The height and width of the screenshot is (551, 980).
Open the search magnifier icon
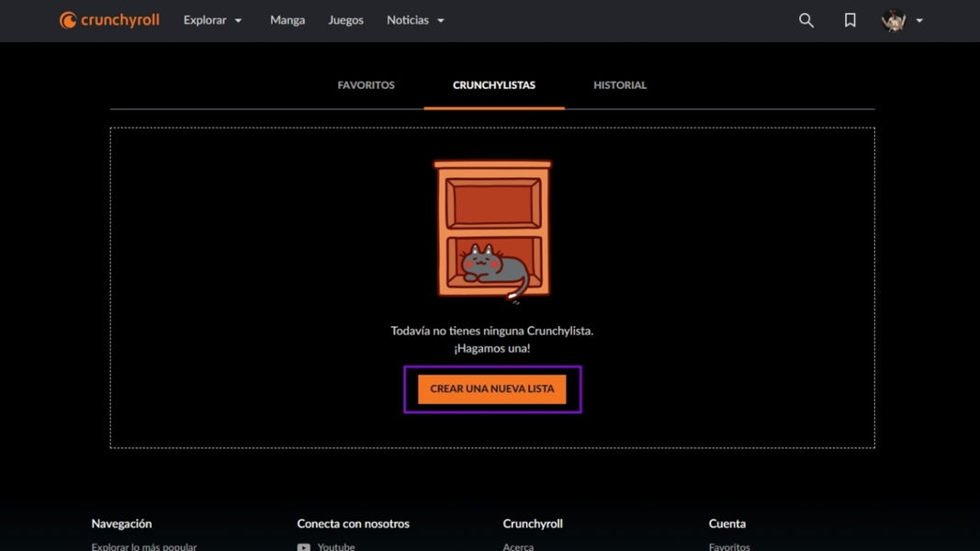(806, 20)
